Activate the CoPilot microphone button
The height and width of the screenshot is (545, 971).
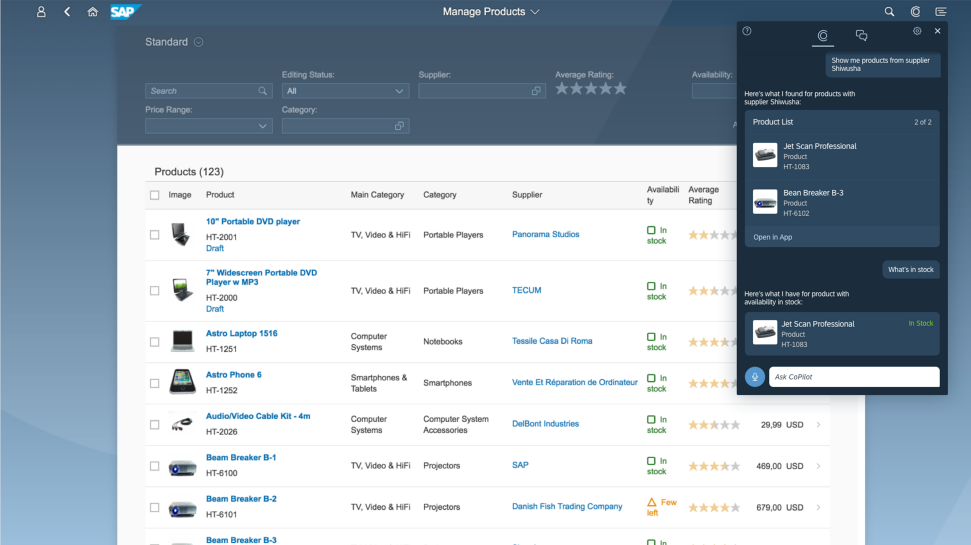click(754, 377)
